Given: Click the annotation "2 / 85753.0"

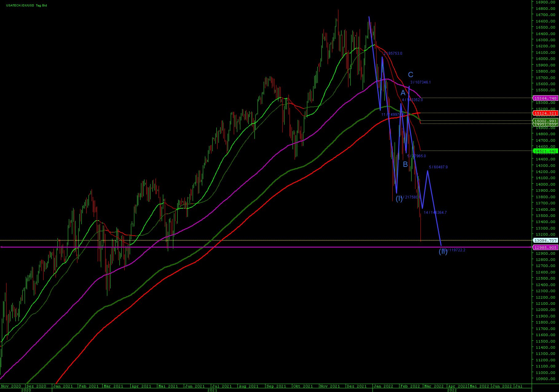Looking at the screenshot, I should [393, 53].
